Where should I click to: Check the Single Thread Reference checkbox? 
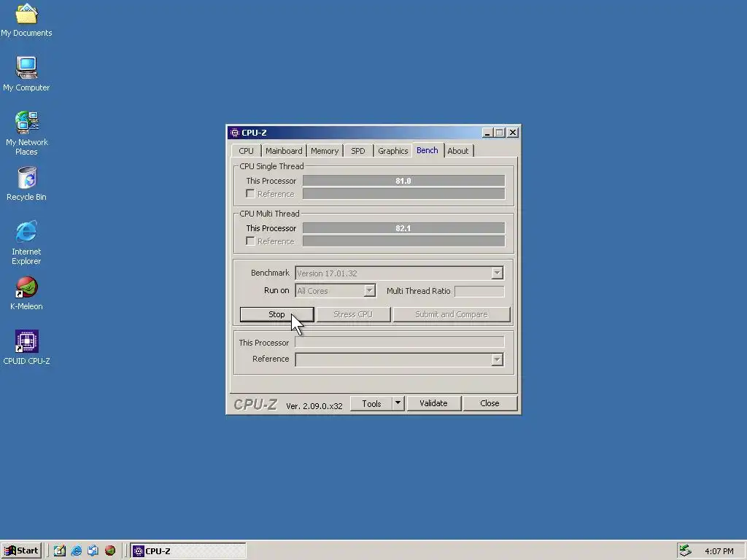pos(250,193)
